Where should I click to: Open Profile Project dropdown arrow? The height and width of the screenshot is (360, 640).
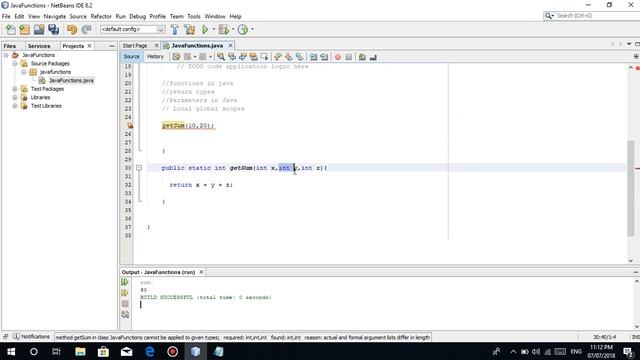252,29
